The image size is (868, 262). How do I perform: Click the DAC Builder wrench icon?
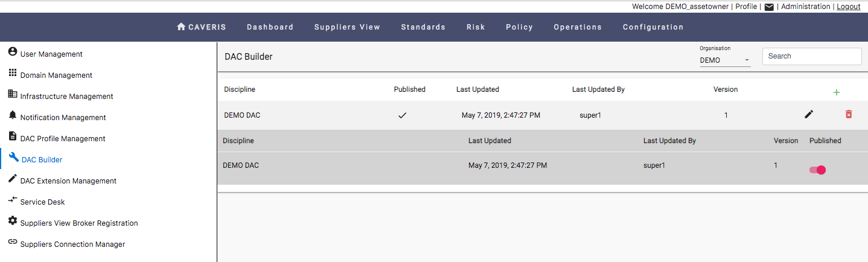pyautogui.click(x=14, y=158)
